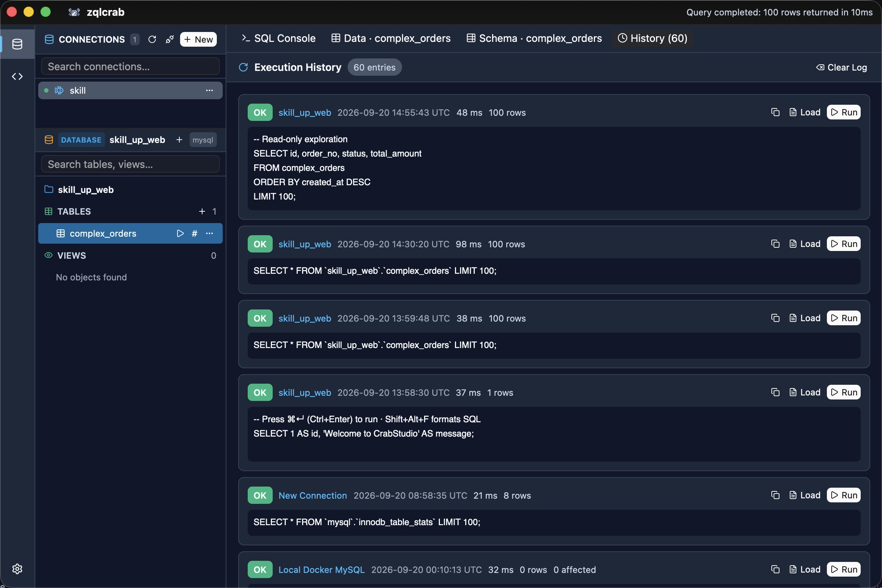Screen dimensions: 882x588
Task: Create a New connection
Action: coord(198,39)
